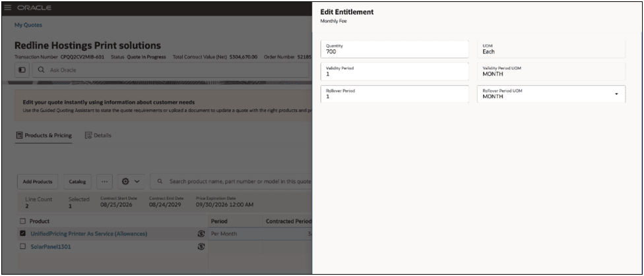Click the Redline Hostings Print solutions heading
Viewport: 644px width, 276px height.
88,45
